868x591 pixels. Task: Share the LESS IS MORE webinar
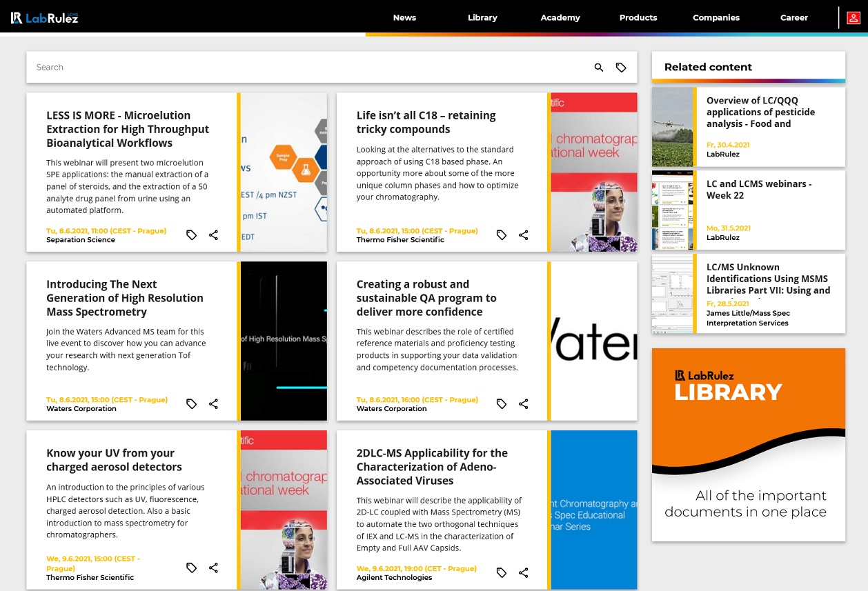pyautogui.click(x=213, y=235)
